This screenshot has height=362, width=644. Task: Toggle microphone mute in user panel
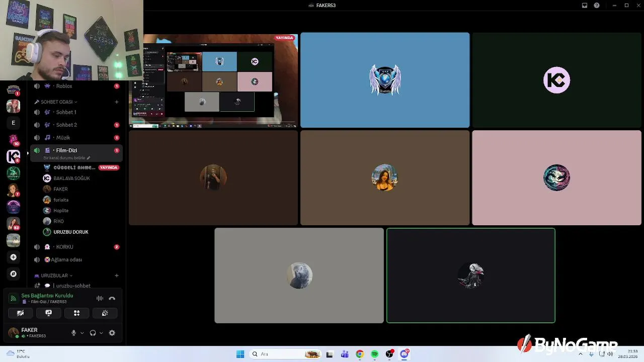[73, 333]
